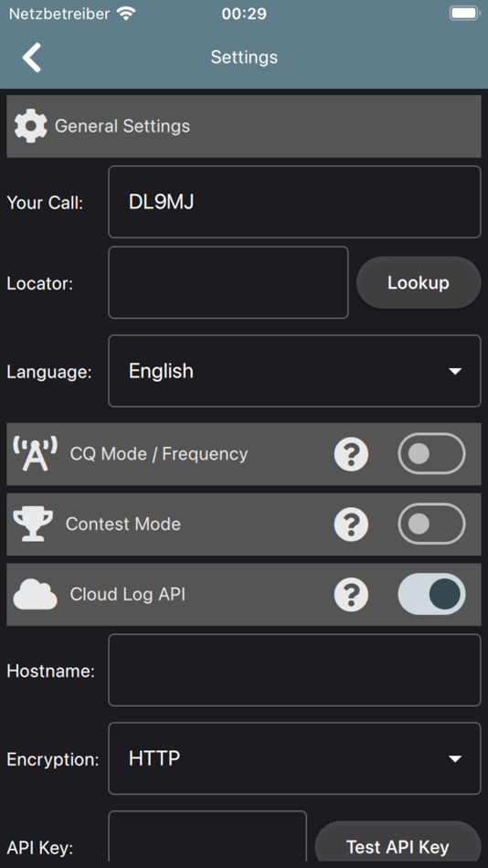
Task: Click the CQ Mode antenna icon
Action: point(35,453)
